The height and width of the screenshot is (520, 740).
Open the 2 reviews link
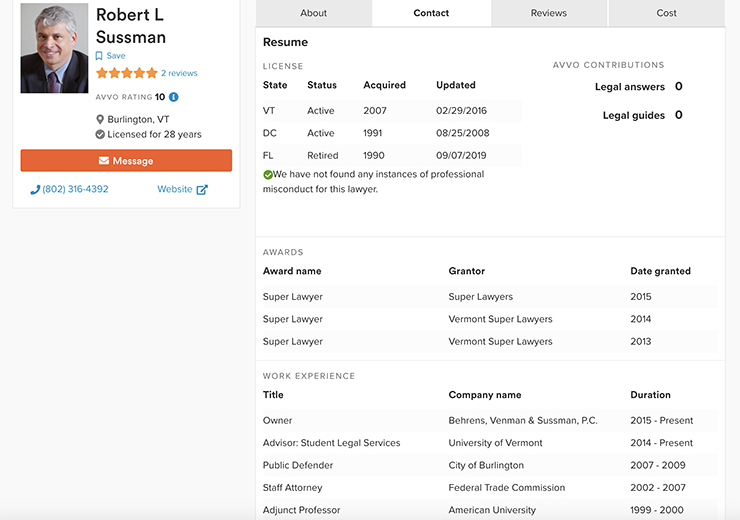click(x=179, y=73)
